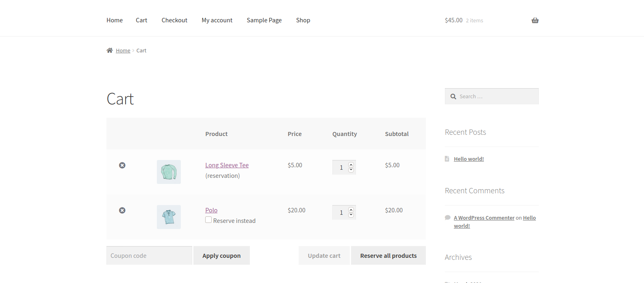Viewport: 644px width, 283px height.
Task: Remove Long Sleeve Tee from cart
Action: tap(122, 165)
